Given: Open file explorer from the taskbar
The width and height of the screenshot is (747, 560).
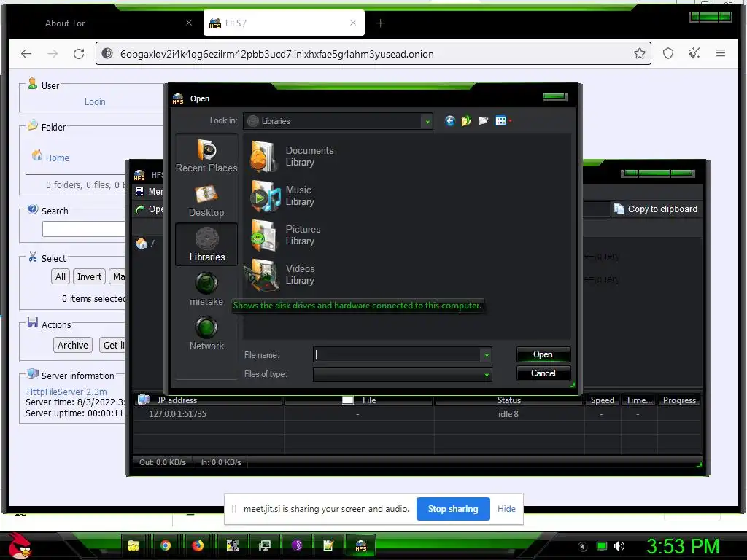Looking at the screenshot, I should click(133, 545).
